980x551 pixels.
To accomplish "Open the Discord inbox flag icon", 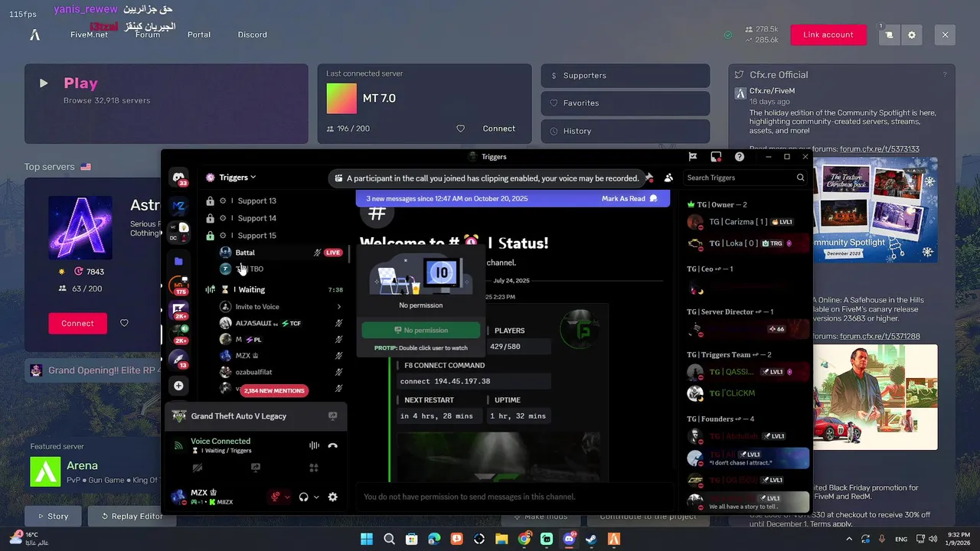I will 693,156.
